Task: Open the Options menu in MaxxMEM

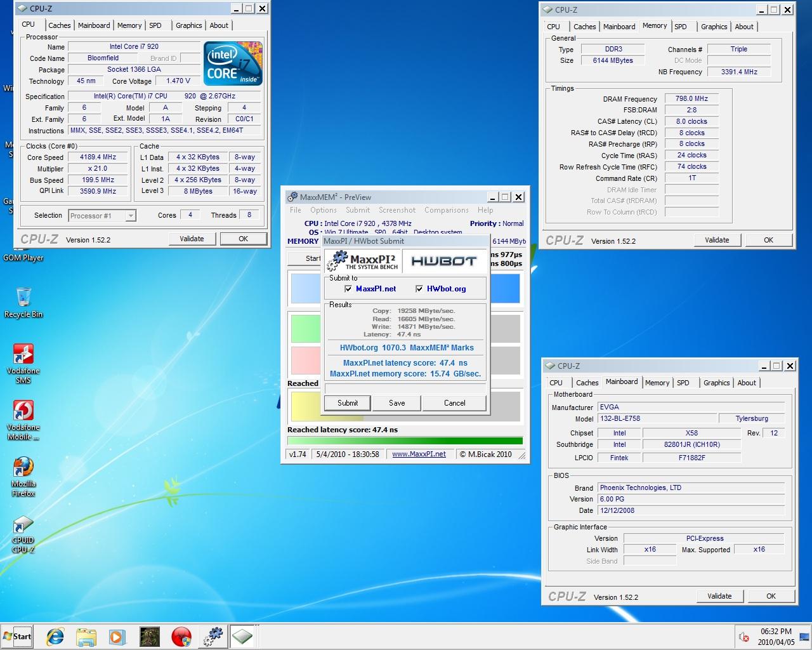Action: click(324, 210)
